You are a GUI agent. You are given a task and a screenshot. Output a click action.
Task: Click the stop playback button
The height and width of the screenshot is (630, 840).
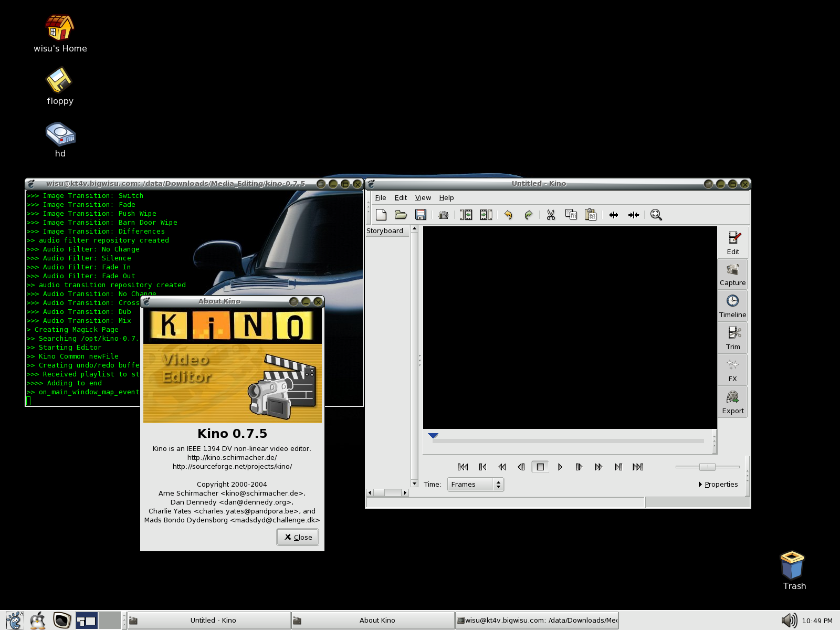(x=540, y=467)
